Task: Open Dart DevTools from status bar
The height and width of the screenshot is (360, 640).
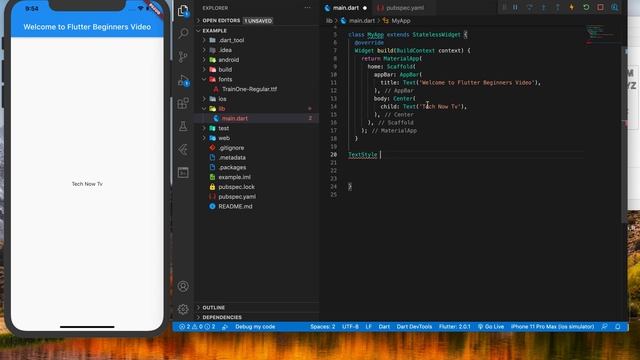Action: point(414,327)
